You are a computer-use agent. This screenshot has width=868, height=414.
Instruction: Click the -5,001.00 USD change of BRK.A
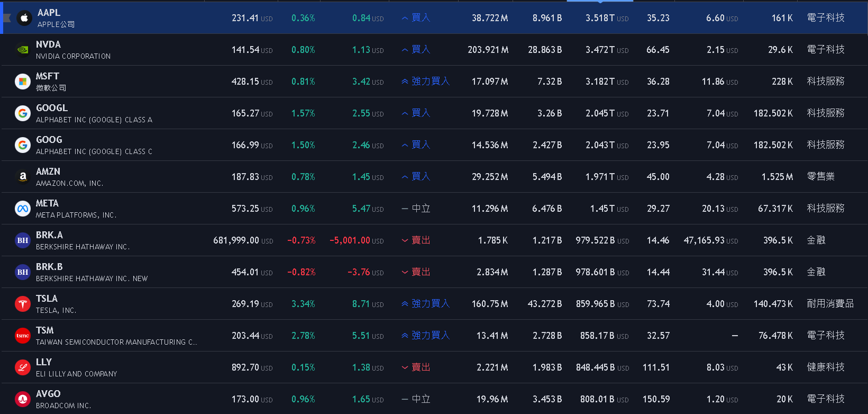(357, 240)
